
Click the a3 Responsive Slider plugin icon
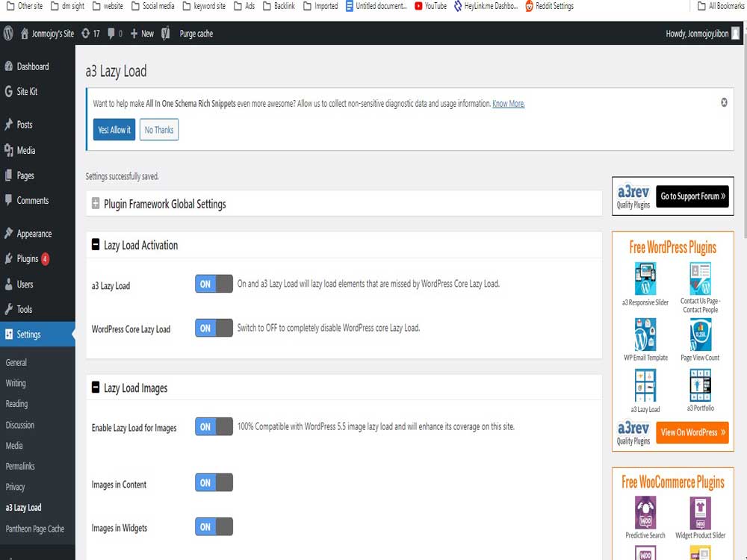[645, 279]
